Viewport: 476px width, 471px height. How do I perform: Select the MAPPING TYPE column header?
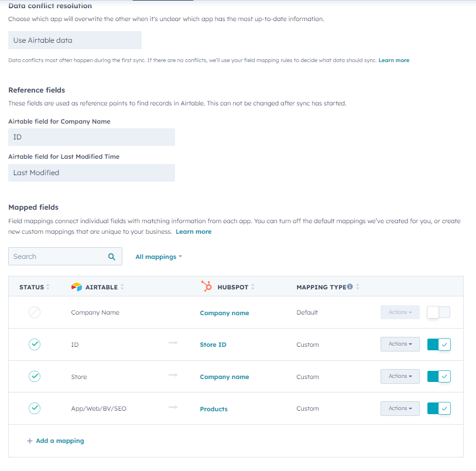coord(323,287)
